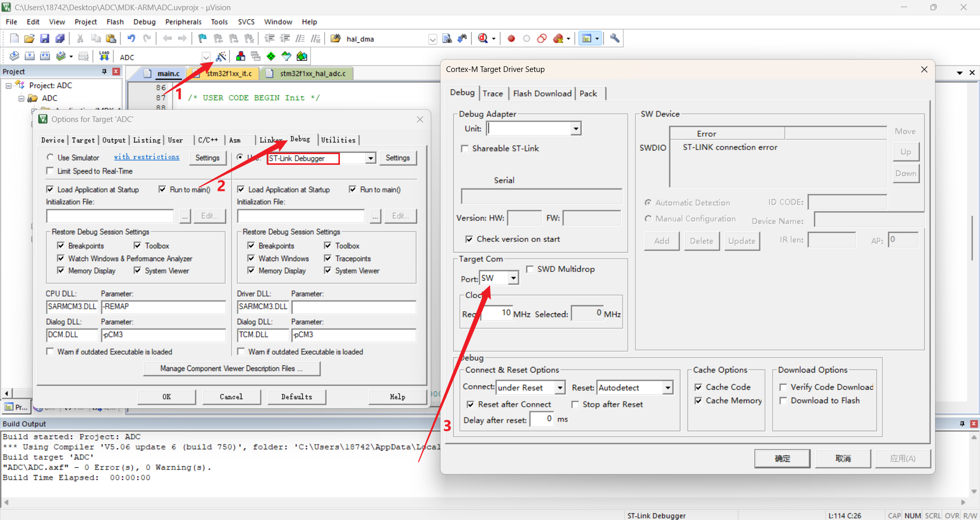980x520 pixels.
Task: Click the Pack Installer icon
Action: click(302, 56)
